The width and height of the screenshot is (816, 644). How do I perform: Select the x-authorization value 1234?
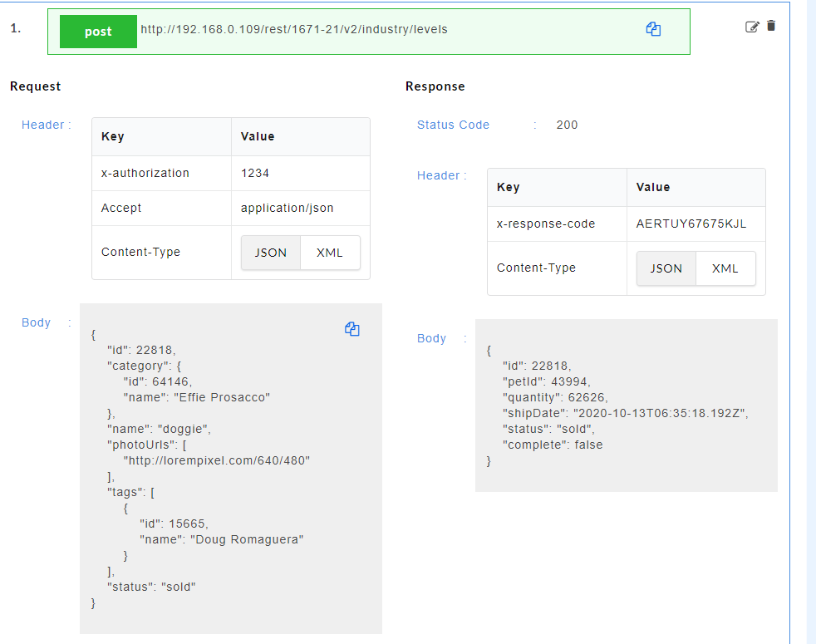point(255,174)
